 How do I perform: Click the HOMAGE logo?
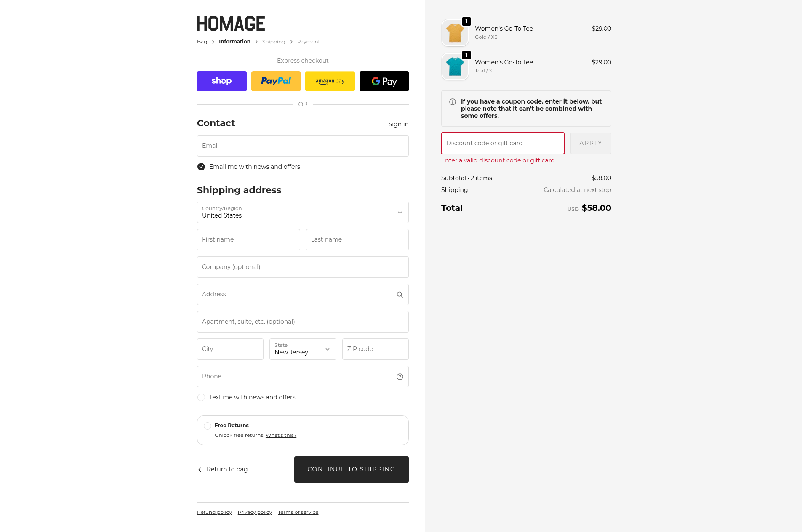click(x=231, y=24)
